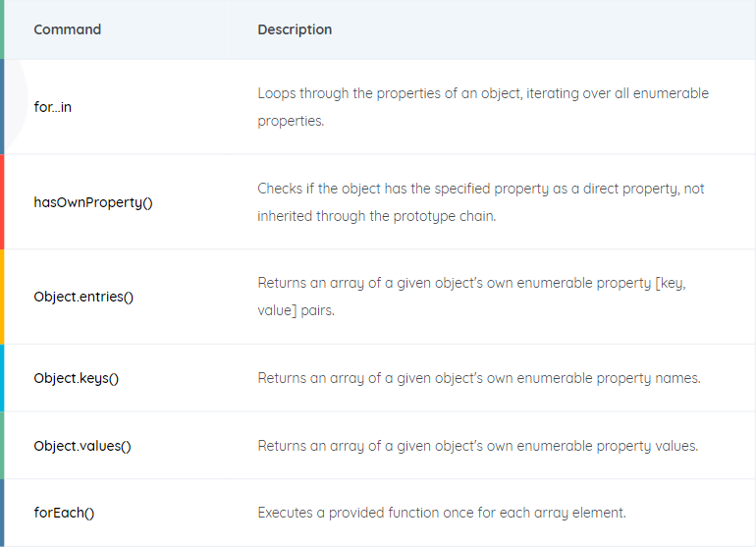Click the Object.keys() command name
This screenshot has height=547, width=756.
(x=77, y=378)
